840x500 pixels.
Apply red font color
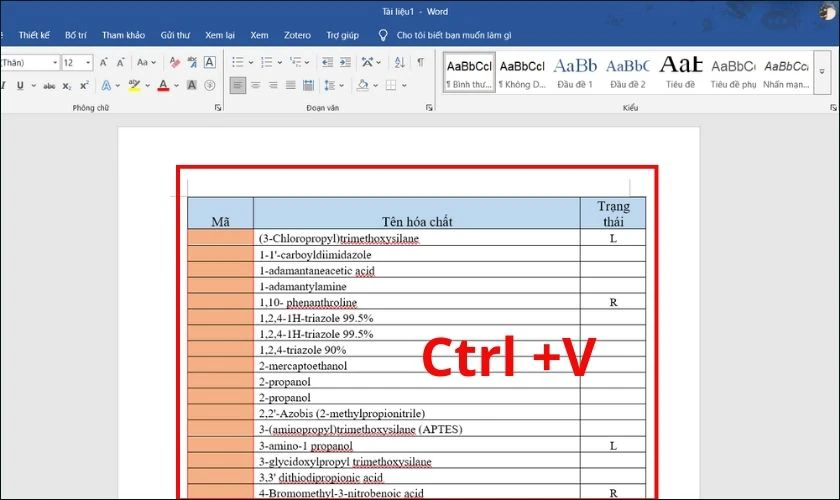tap(163, 85)
